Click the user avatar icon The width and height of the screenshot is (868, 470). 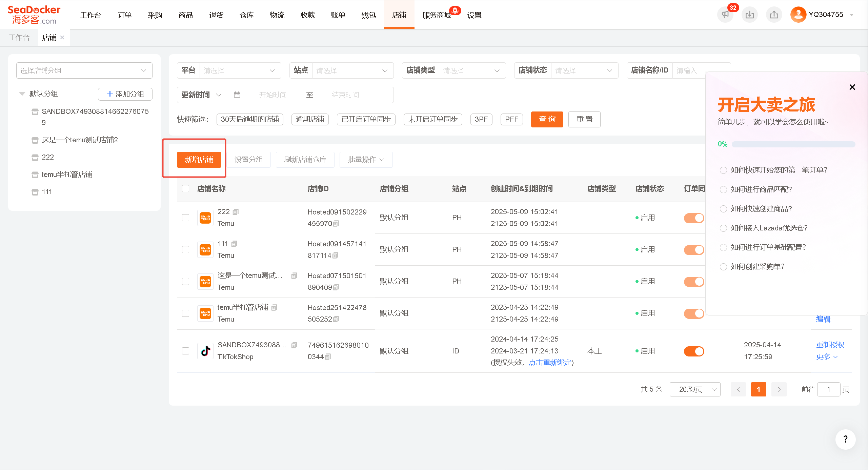[798, 15]
